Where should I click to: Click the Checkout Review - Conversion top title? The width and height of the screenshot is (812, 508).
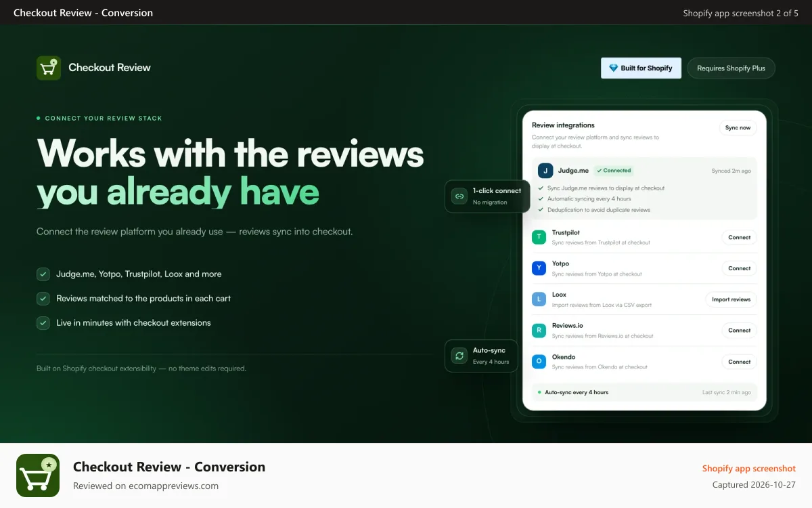coord(83,13)
